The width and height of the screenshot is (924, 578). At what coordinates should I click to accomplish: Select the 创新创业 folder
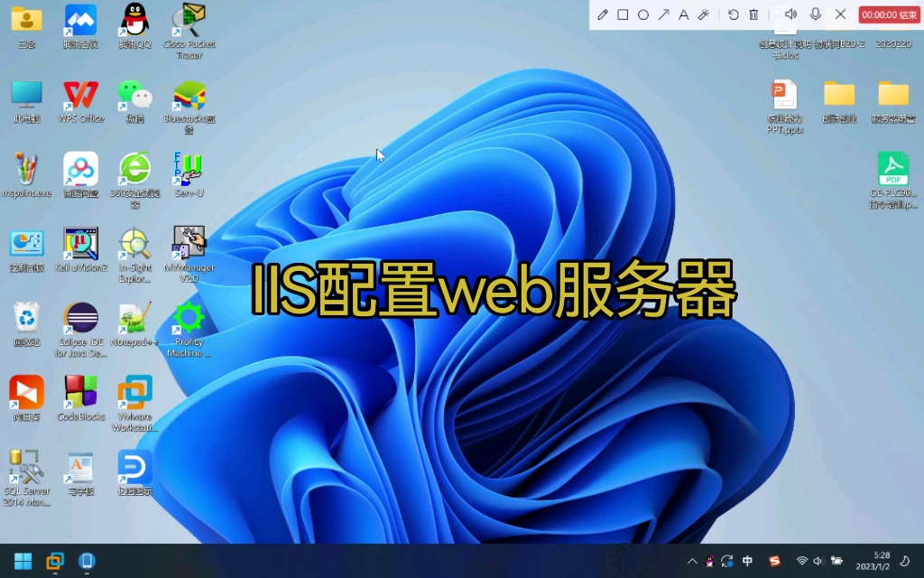pos(839,101)
